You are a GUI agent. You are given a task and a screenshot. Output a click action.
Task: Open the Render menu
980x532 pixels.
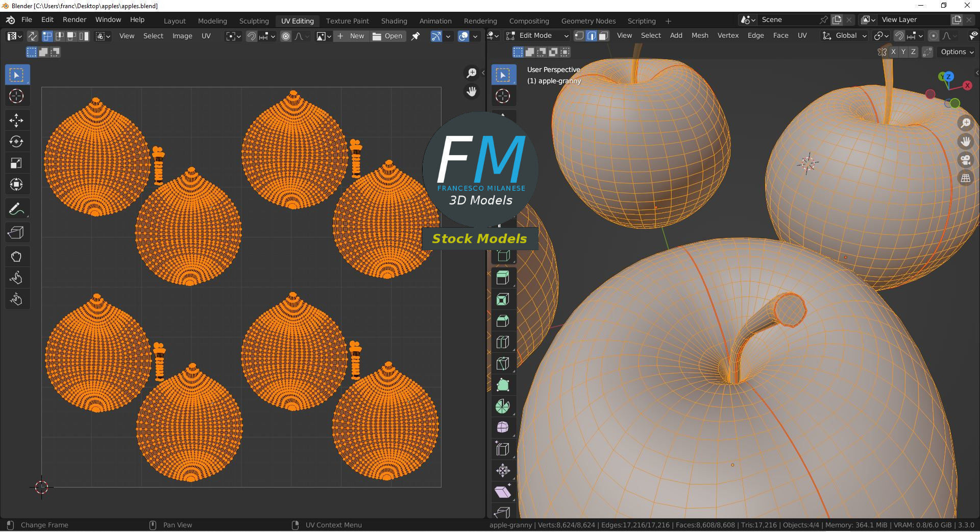coord(75,19)
